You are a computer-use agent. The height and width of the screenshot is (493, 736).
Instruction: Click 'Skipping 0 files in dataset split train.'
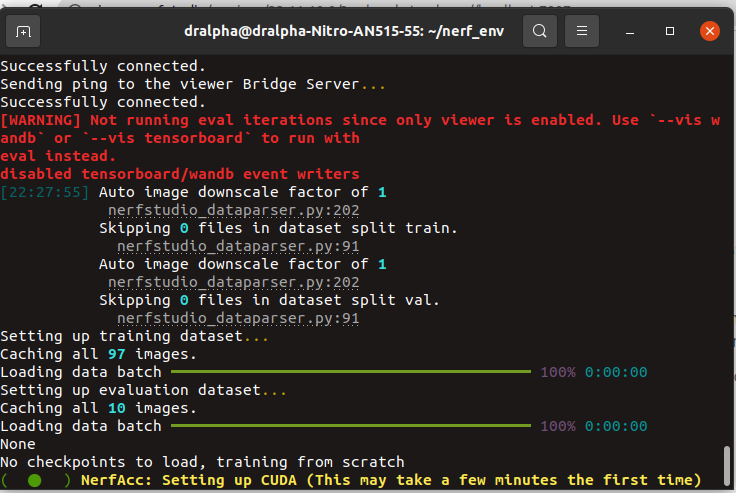coord(278,228)
